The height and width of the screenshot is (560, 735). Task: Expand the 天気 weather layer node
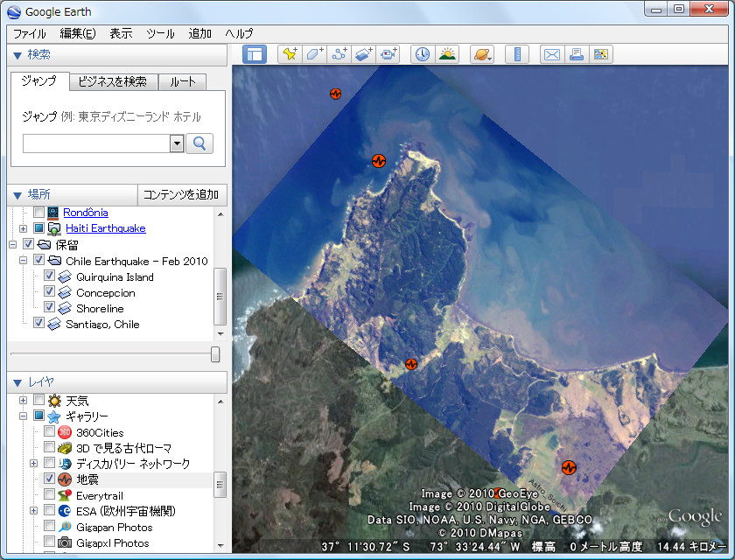(x=23, y=401)
